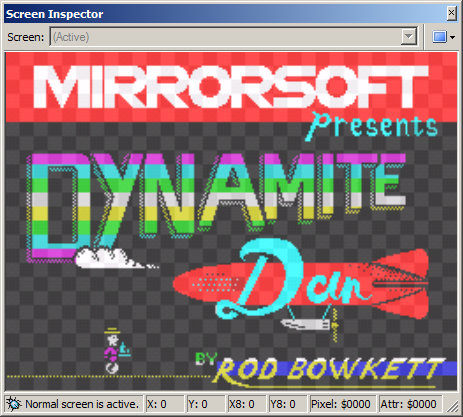
Task: Click the Y8: 0 status panel
Action: [x=288, y=404]
